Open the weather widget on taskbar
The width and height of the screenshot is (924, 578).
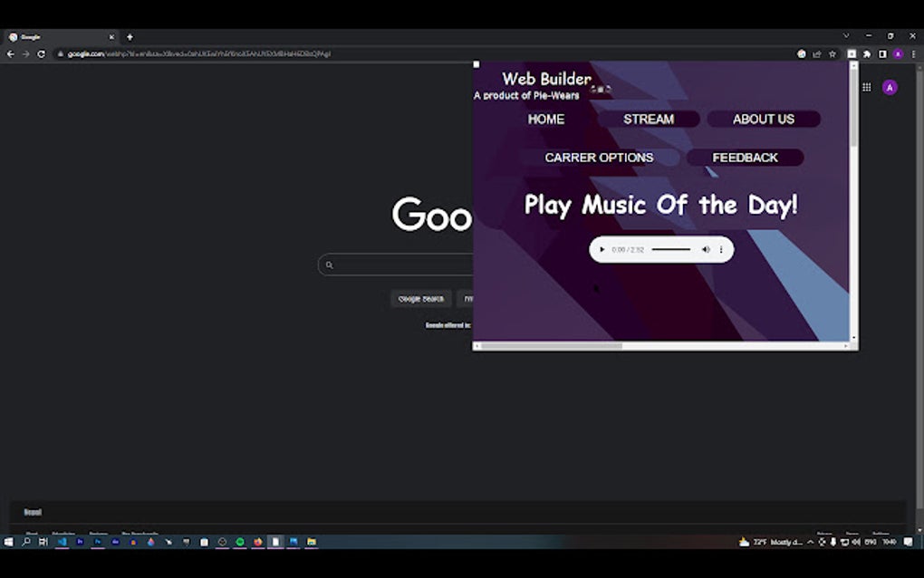pos(770,542)
